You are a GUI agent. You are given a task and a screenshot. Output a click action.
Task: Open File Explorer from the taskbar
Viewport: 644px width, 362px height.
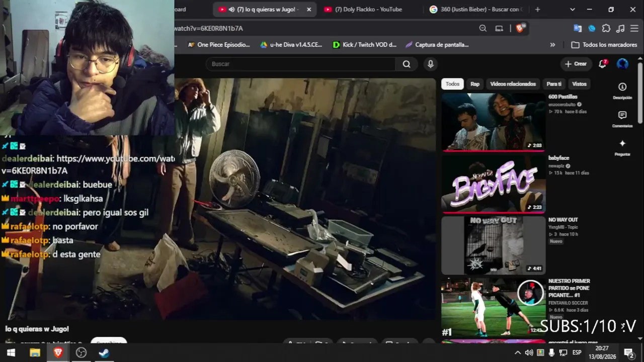35,352
